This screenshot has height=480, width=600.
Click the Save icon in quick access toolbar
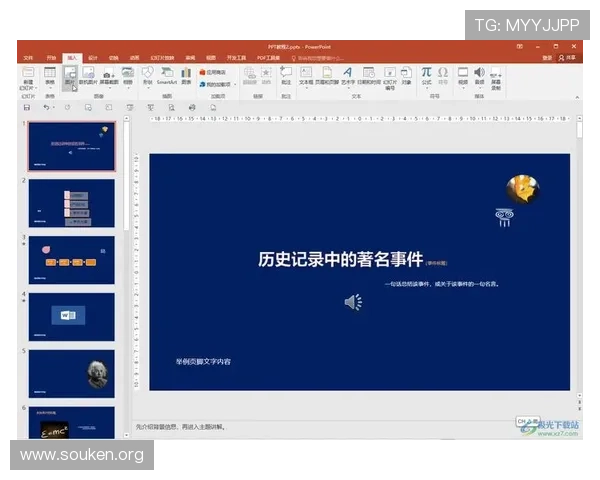27,108
